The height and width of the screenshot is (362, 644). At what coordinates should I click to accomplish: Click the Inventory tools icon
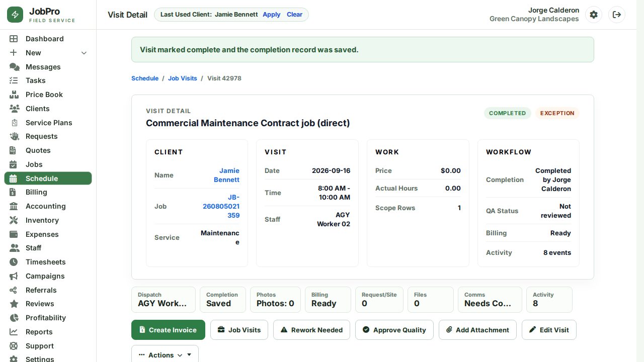14,220
